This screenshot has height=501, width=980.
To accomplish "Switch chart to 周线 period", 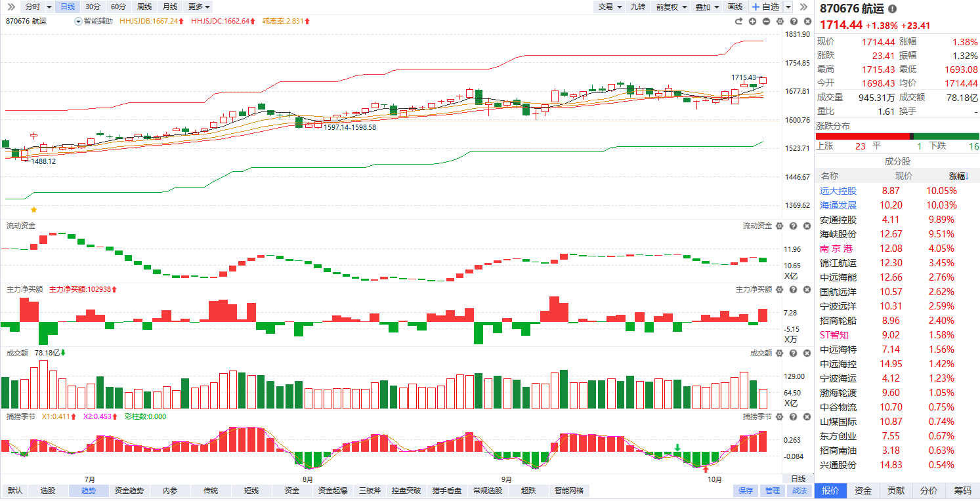I will (144, 7).
